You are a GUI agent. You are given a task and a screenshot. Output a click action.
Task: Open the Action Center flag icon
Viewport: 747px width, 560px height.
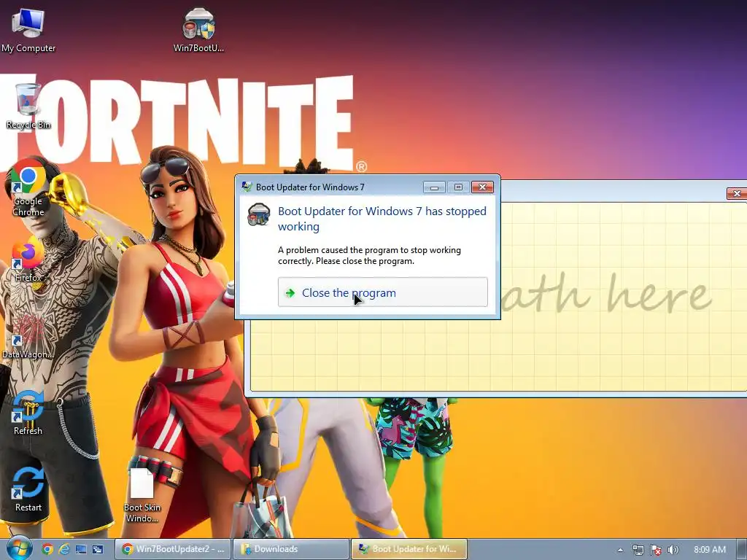[x=656, y=550]
